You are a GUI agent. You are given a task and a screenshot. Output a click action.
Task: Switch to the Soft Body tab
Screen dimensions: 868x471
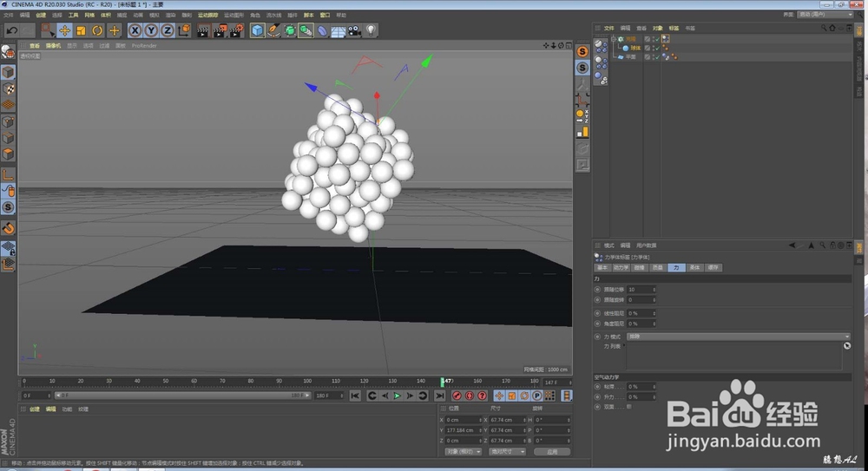pyautogui.click(x=694, y=267)
